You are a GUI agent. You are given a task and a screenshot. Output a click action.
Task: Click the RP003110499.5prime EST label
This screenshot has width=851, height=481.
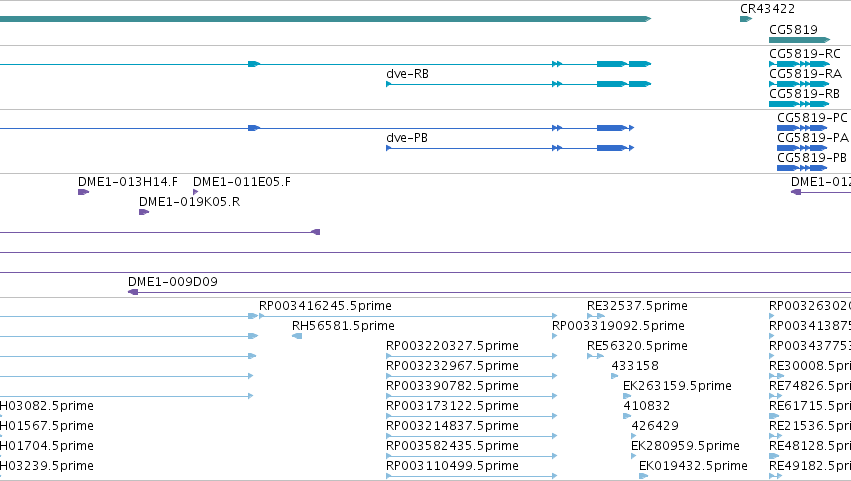(452, 466)
